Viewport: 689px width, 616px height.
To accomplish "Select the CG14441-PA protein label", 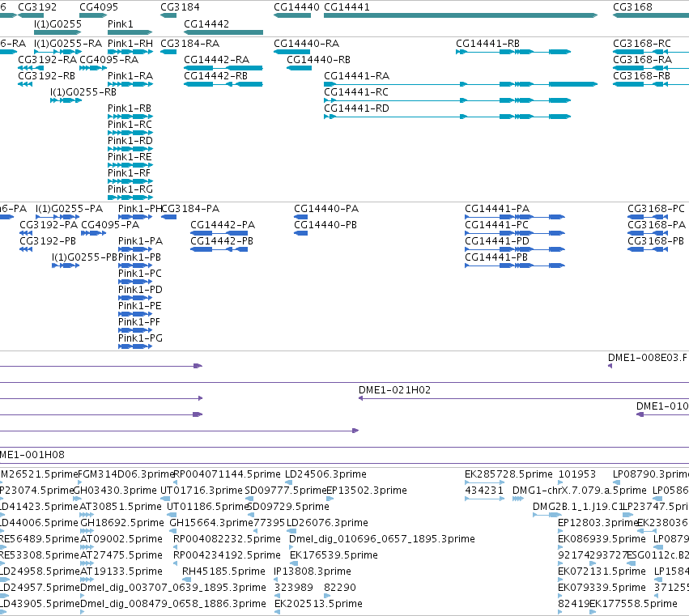I will 497,209.
